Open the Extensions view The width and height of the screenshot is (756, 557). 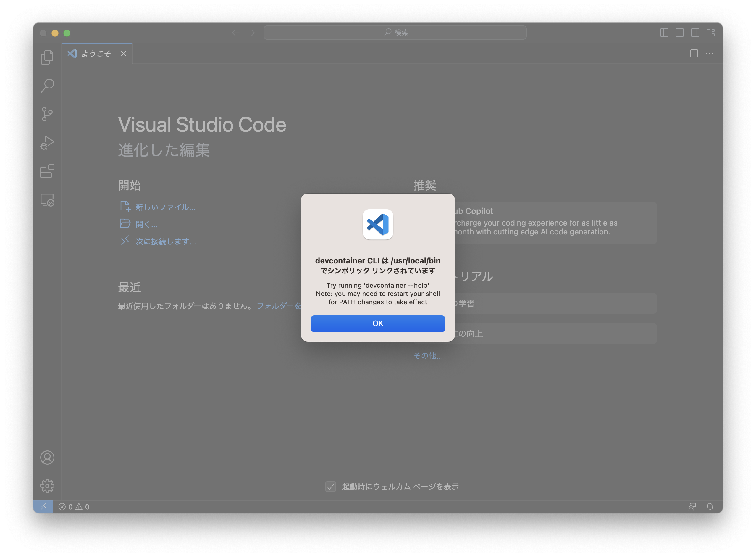coord(47,171)
